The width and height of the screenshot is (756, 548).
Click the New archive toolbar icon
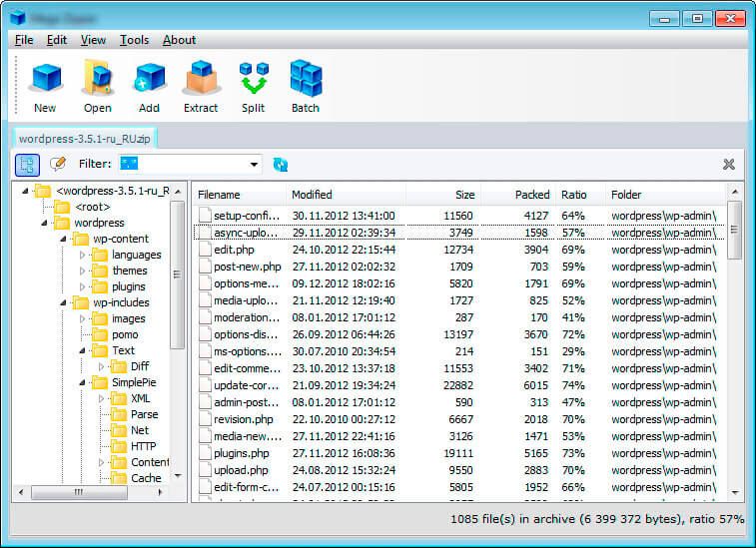[x=45, y=86]
